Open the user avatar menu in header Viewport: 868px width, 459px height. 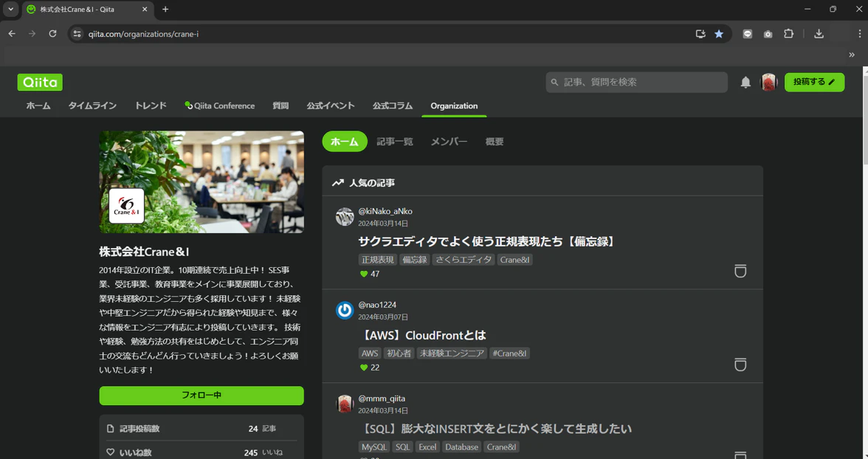coord(769,82)
